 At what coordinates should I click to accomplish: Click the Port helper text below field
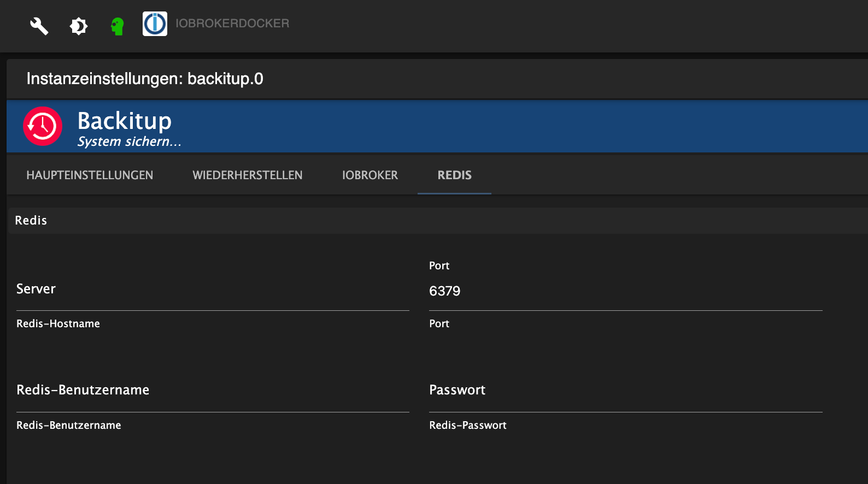coord(439,323)
